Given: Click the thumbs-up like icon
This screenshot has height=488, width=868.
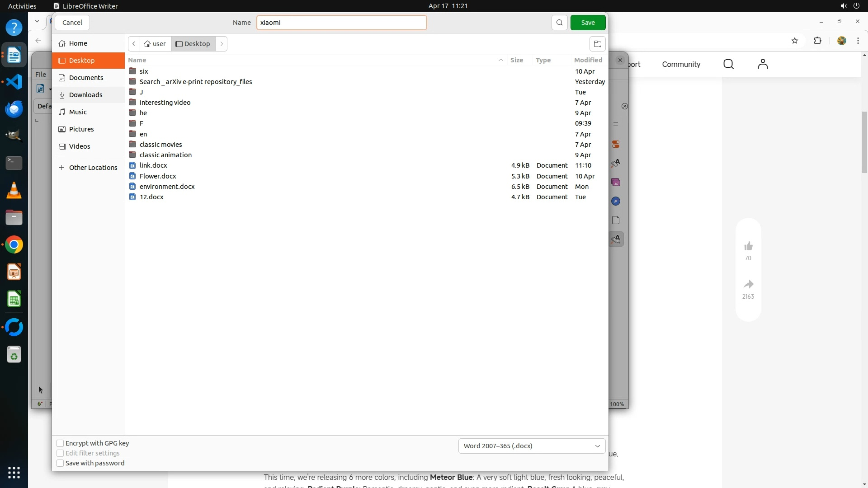Looking at the screenshot, I should (748, 246).
